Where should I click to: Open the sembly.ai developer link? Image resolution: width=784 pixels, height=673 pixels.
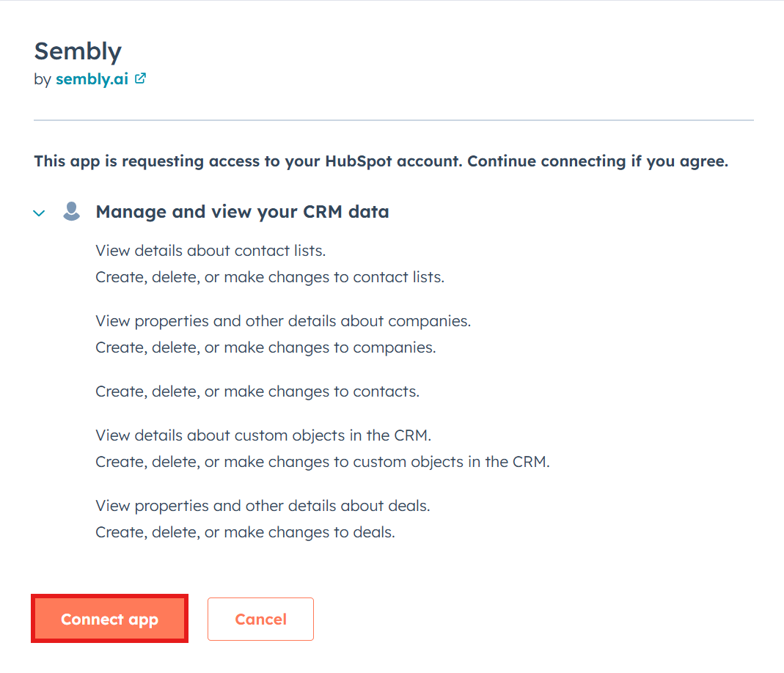click(92, 79)
